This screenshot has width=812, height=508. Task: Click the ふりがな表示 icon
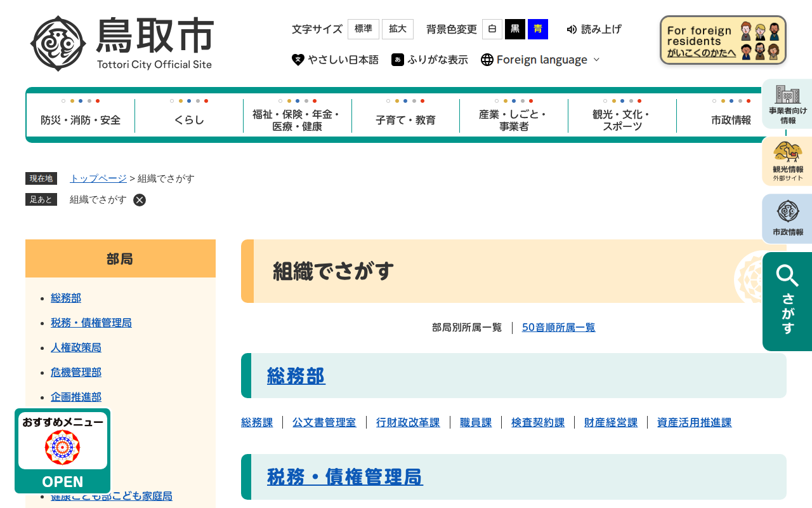point(398,60)
